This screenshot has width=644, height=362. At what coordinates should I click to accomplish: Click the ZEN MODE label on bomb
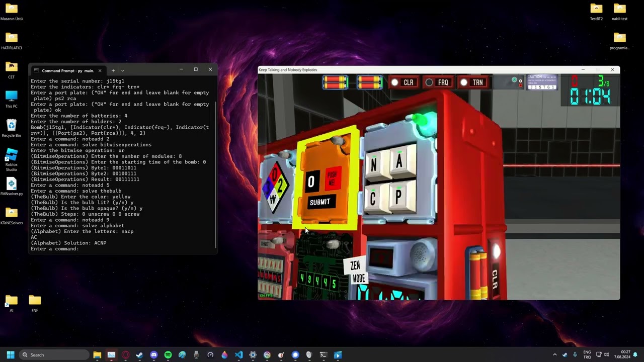(357, 272)
